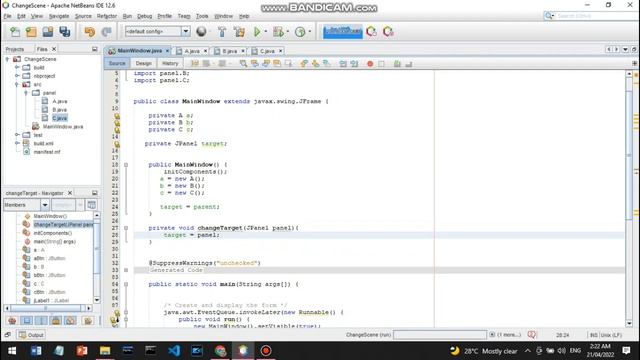Switch to the B.java editor tab

[x=229, y=51]
